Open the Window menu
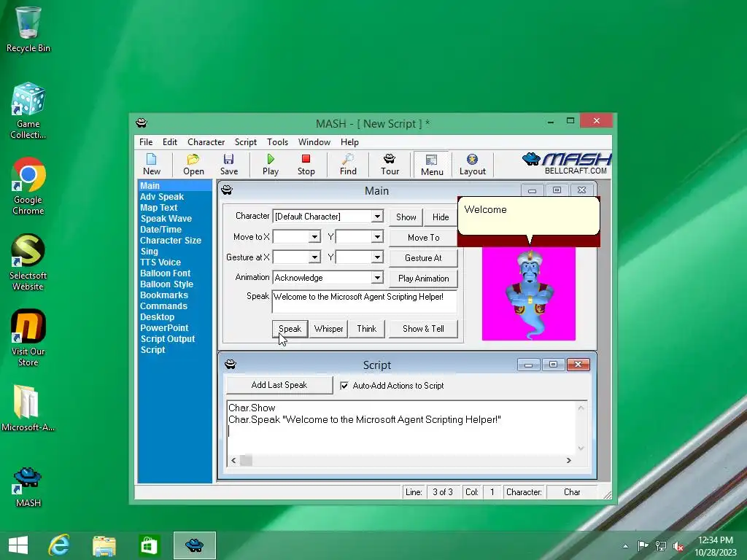The width and height of the screenshot is (747, 560). coord(314,142)
